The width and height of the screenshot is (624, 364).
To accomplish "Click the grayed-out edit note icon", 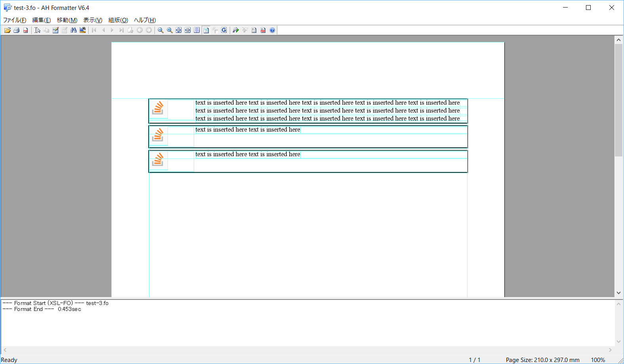I will [x=65, y=30].
